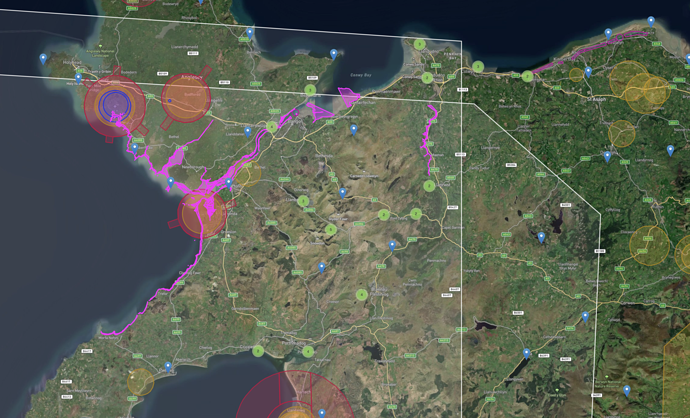
Task: Open the blue pin below the Denbigh-area yellow circle
Action: (x=607, y=156)
